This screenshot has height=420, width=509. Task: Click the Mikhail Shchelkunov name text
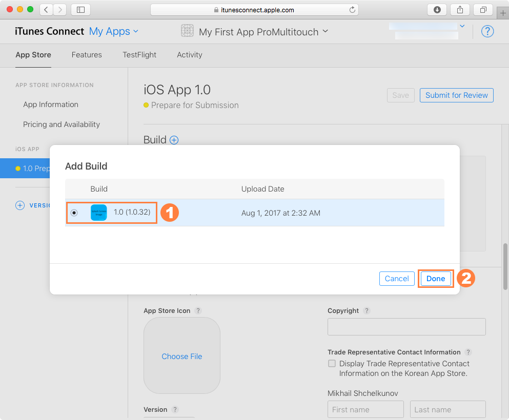tap(362, 393)
